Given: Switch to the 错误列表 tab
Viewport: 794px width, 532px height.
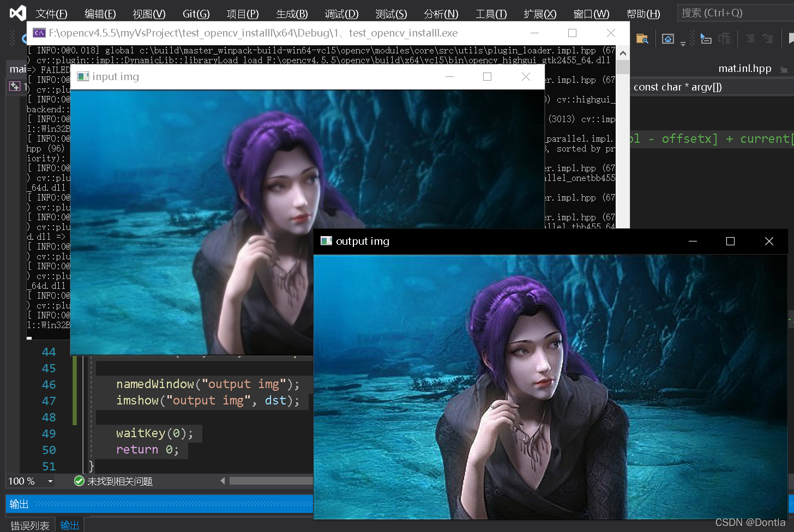Looking at the screenshot, I should 30,525.
